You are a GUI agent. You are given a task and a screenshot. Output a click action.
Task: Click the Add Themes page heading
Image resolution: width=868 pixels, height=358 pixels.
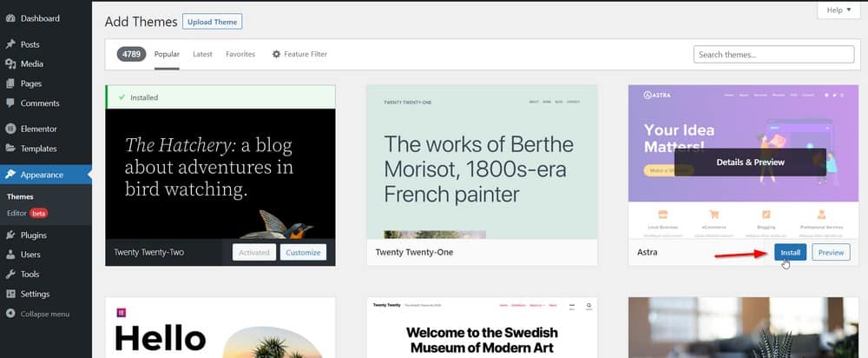click(x=141, y=22)
